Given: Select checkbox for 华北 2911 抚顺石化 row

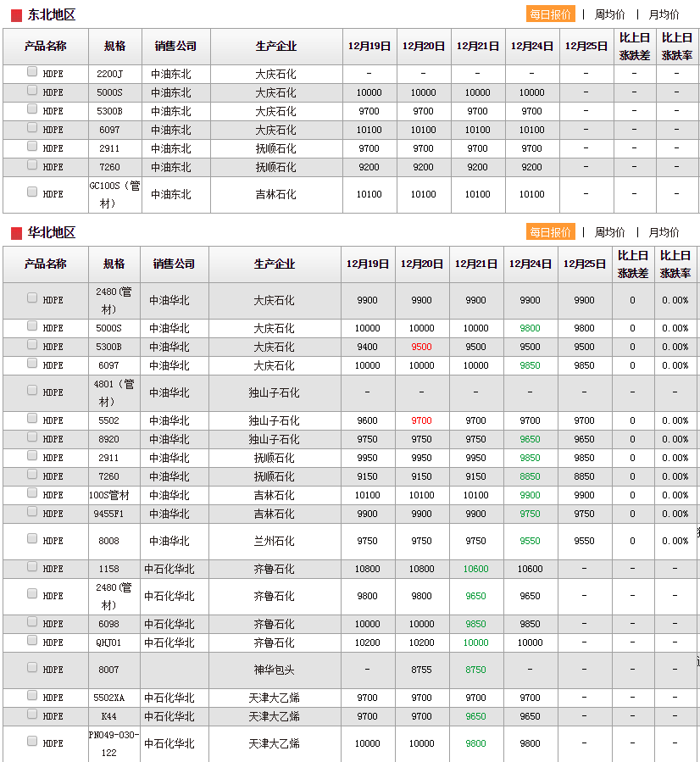Looking at the screenshot, I should point(32,455).
